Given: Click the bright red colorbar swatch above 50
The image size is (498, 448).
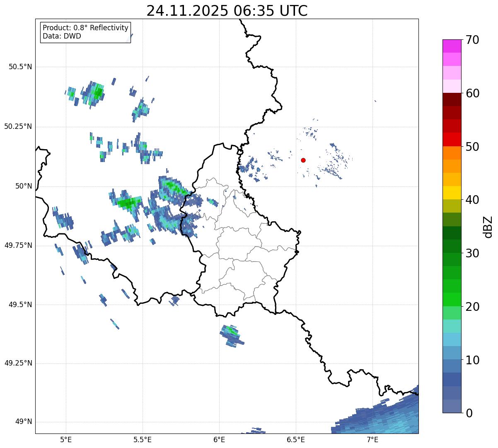Looking at the screenshot, I should pos(452,139).
